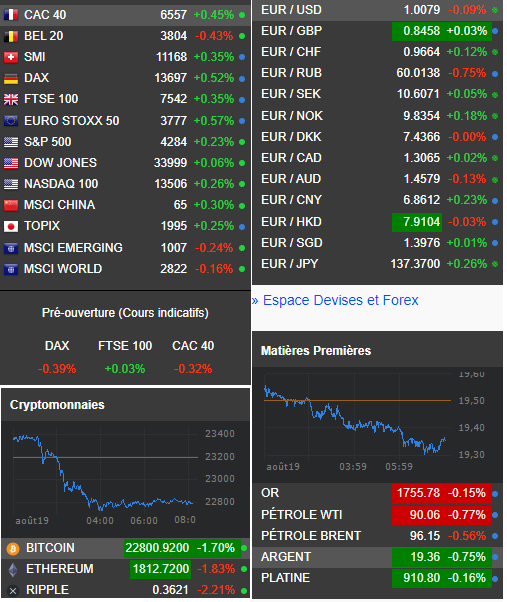Click the NASDAQ 100 index name
Screen dimensions: 507x602
pyautogui.click(x=61, y=184)
